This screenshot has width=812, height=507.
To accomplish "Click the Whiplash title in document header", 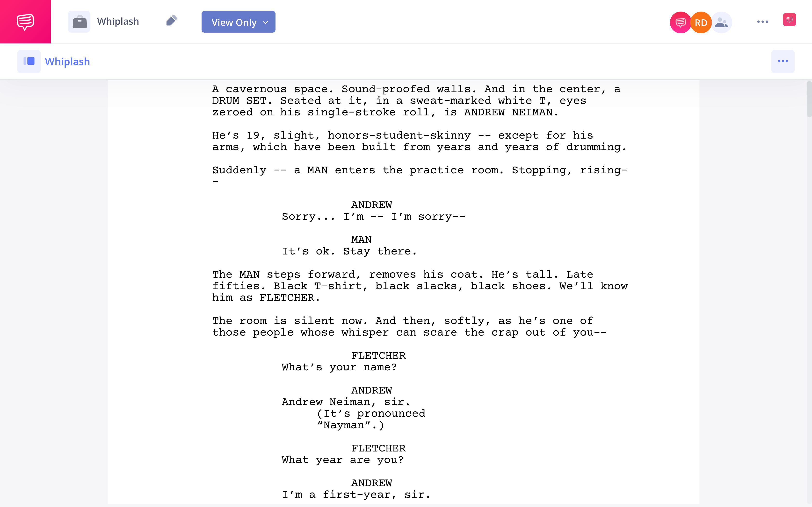I will (x=67, y=61).
